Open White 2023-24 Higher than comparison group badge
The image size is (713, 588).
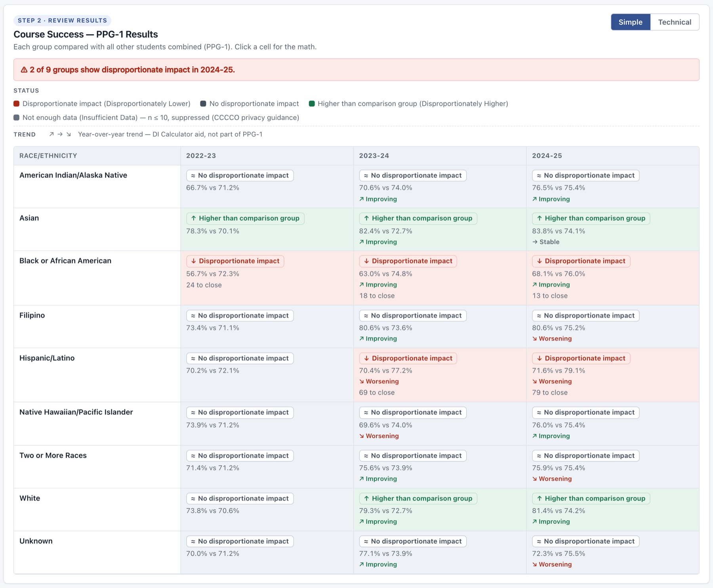click(418, 499)
